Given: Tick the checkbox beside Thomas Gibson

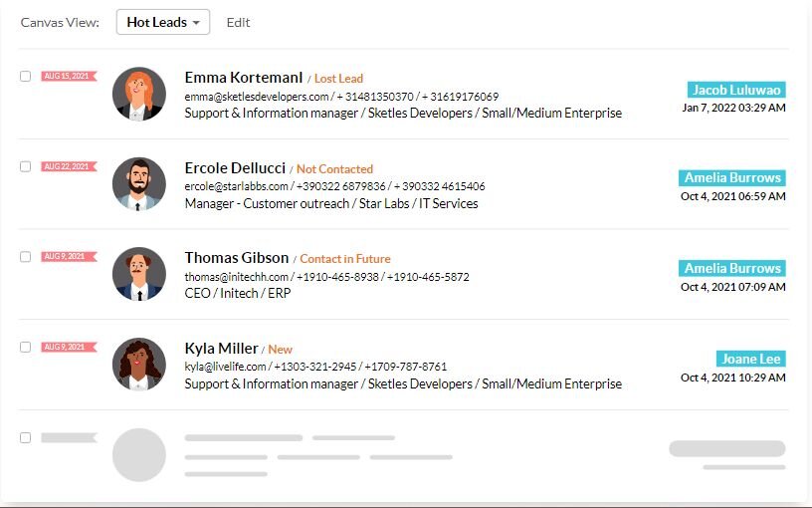Looking at the screenshot, I should (x=26, y=257).
